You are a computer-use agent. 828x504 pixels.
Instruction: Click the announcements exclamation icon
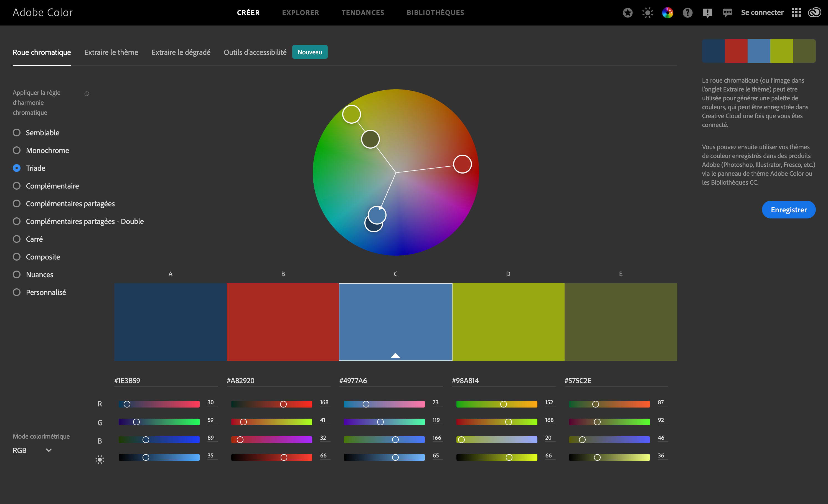pyautogui.click(x=707, y=12)
